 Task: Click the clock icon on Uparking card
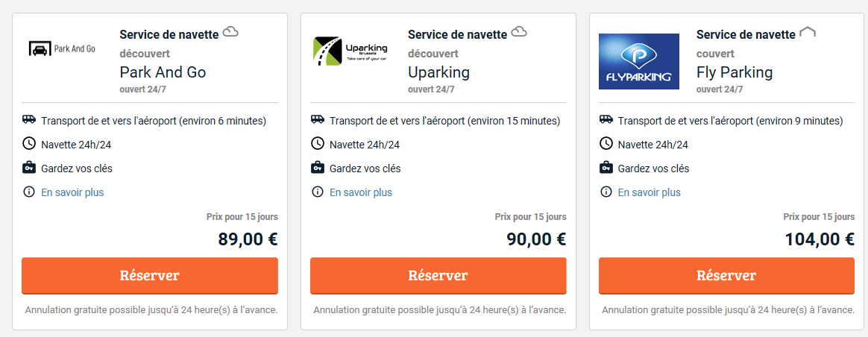[x=317, y=144]
